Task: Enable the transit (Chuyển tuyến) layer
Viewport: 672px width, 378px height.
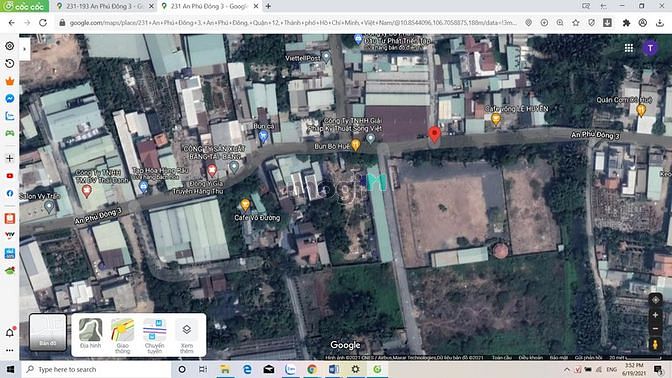Action: click(154, 336)
